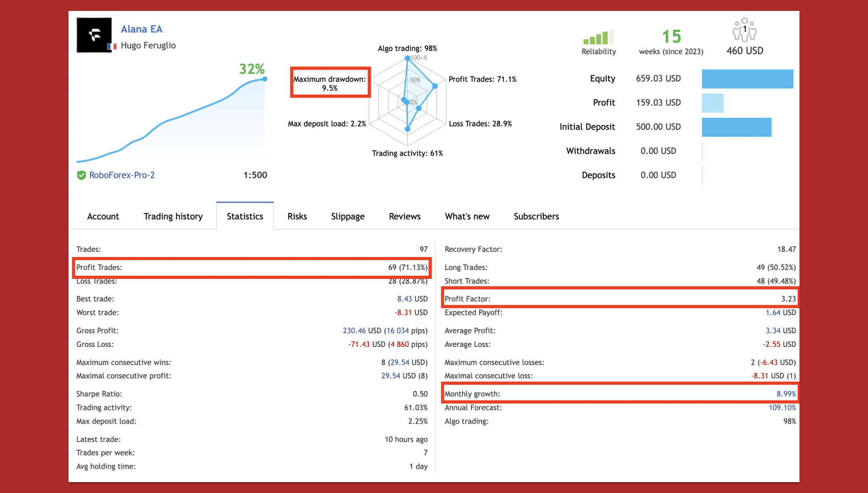Click the Avg holding time 1 day value

(x=418, y=467)
